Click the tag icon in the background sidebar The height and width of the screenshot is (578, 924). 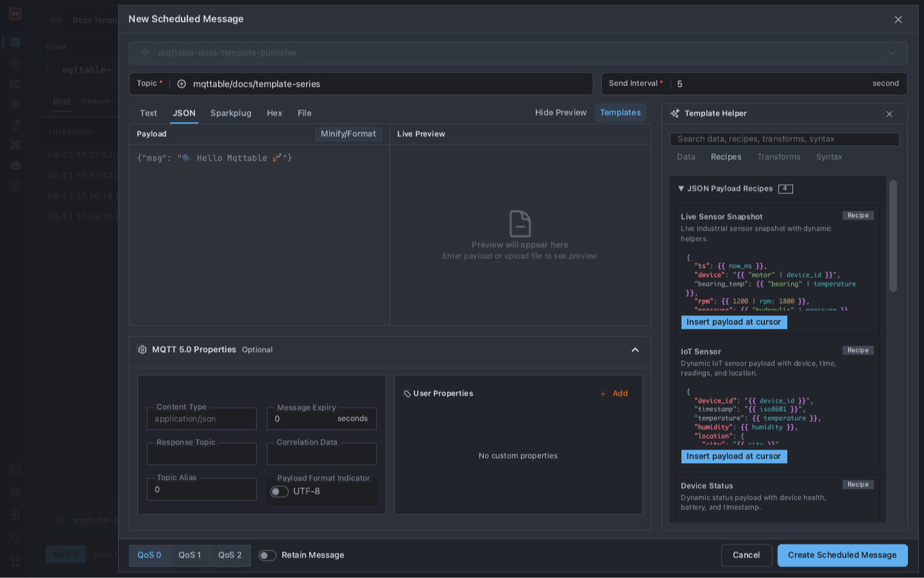(15, 538)
